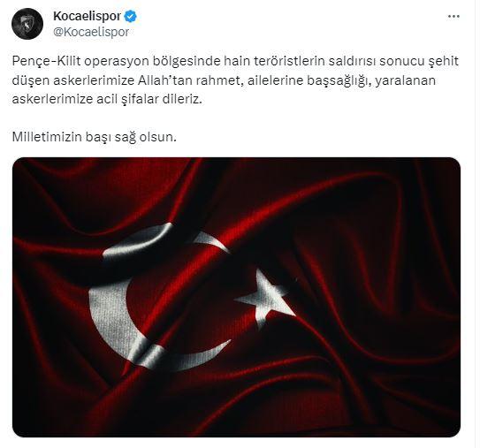Visit the @Kocaelispor handle link
This screenshot has height=448, width=480.
click(91, 32)
